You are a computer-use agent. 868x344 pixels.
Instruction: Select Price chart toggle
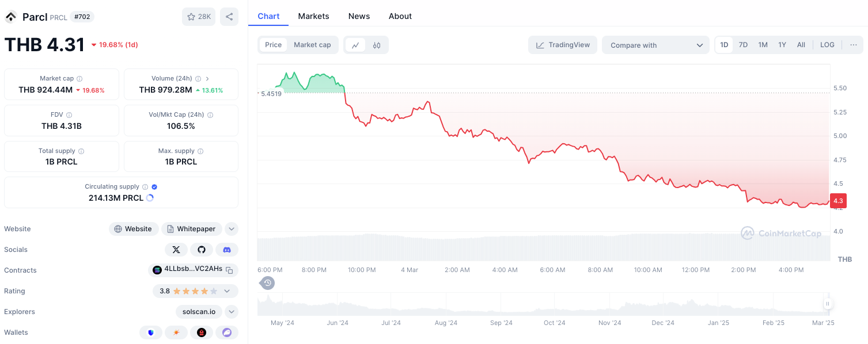pos(274,45)
